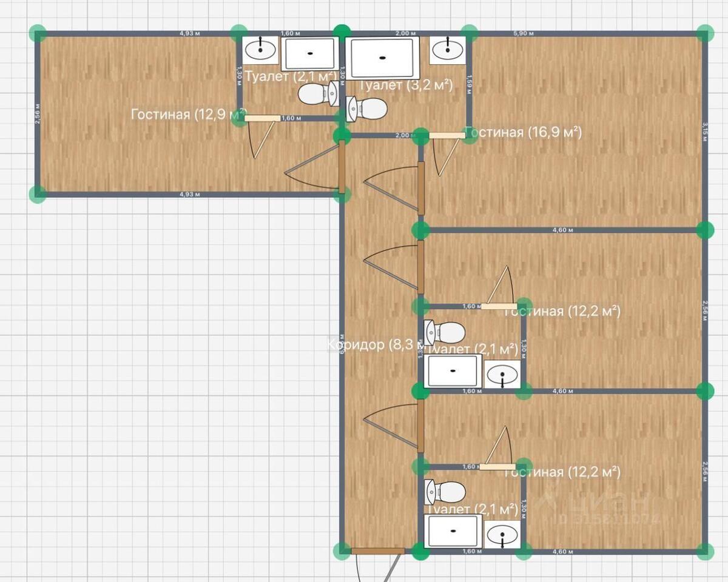Select the 3,15 м dimension on the right wall

click(x=704, y=132)
